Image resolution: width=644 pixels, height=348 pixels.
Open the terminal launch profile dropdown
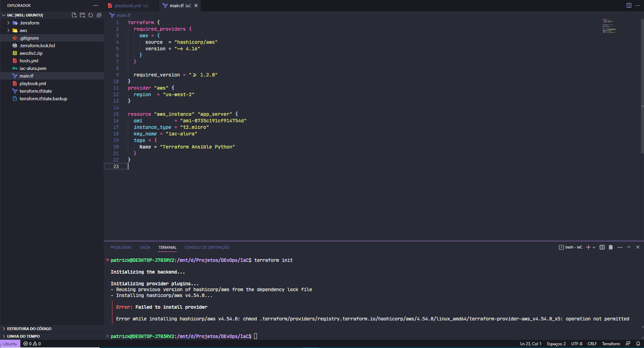point(594,247)
